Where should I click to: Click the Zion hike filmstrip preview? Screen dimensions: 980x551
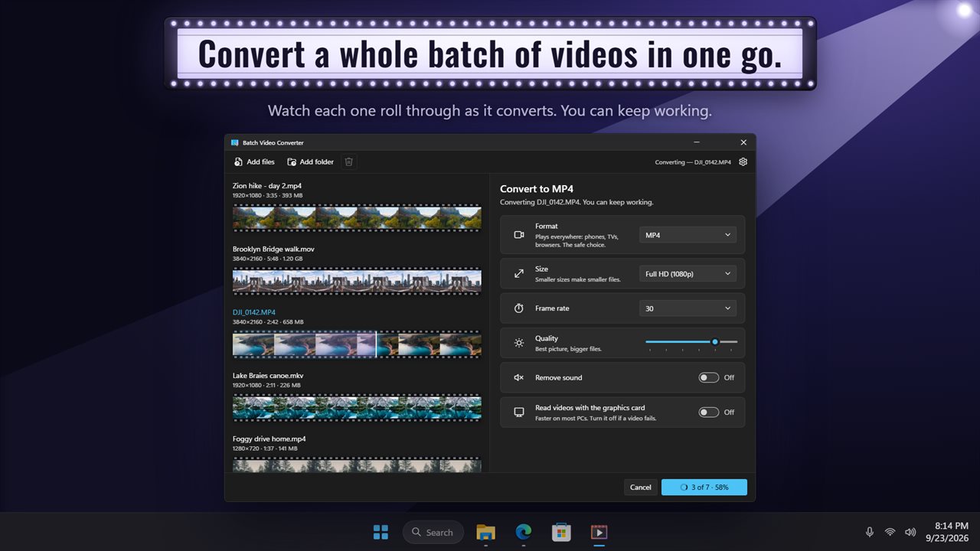point(357,217)
